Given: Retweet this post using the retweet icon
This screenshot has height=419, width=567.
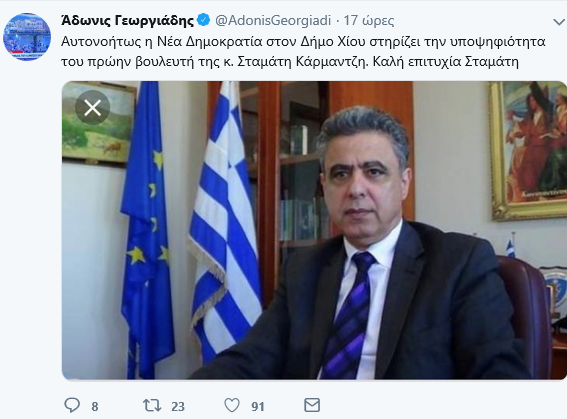Looking at the screenshot, I should point(152,406).
